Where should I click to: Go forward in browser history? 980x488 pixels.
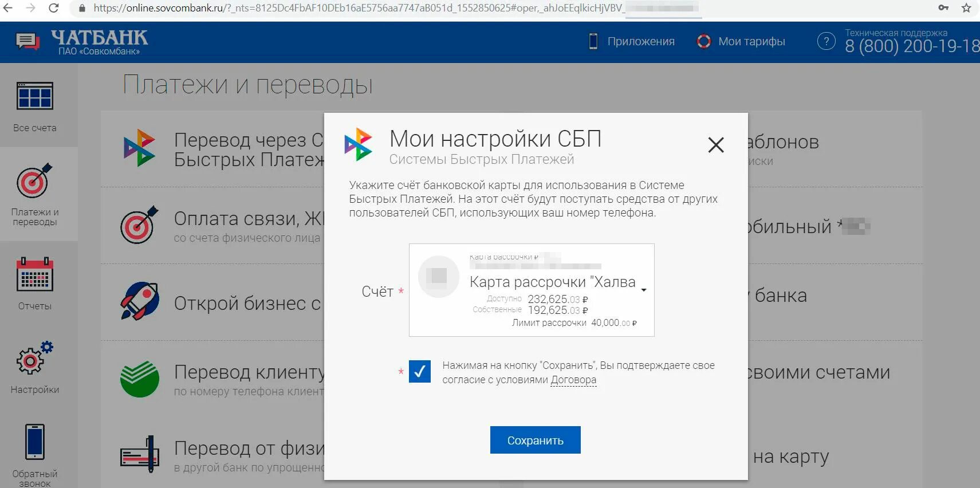(30, 8)
